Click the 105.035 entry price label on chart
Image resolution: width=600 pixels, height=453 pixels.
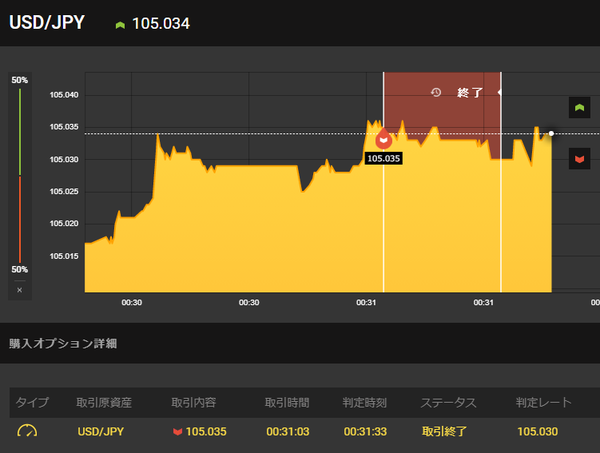pos(383,158)
